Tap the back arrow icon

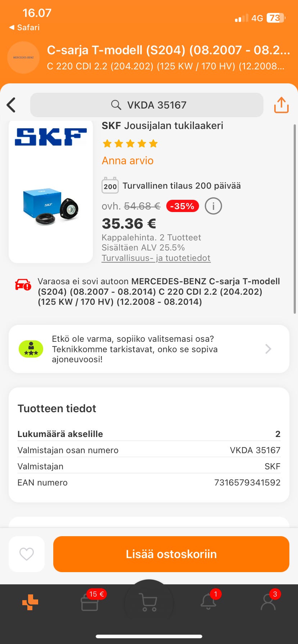tap(12, 105)
